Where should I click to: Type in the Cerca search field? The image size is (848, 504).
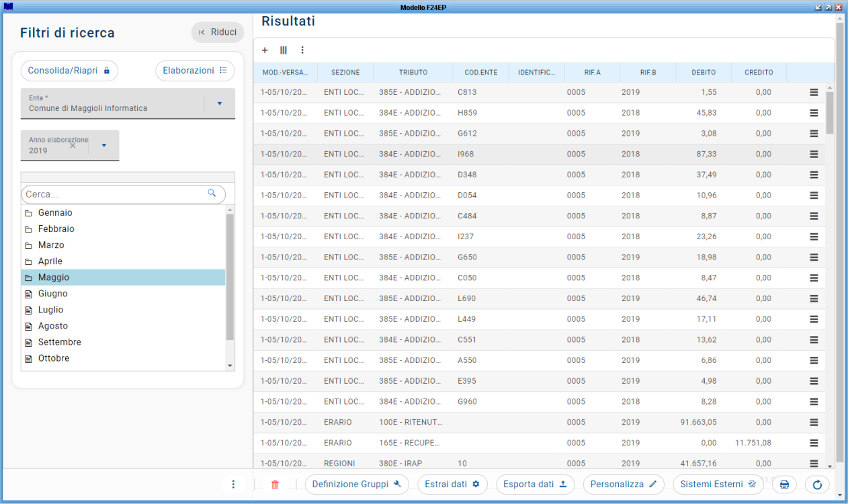pos(114,194)
